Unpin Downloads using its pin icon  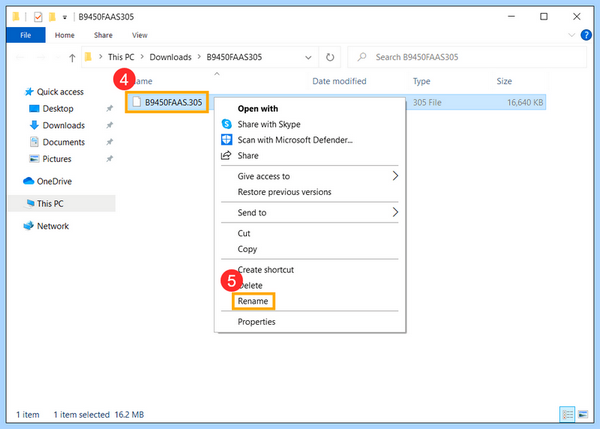point(109,125)
